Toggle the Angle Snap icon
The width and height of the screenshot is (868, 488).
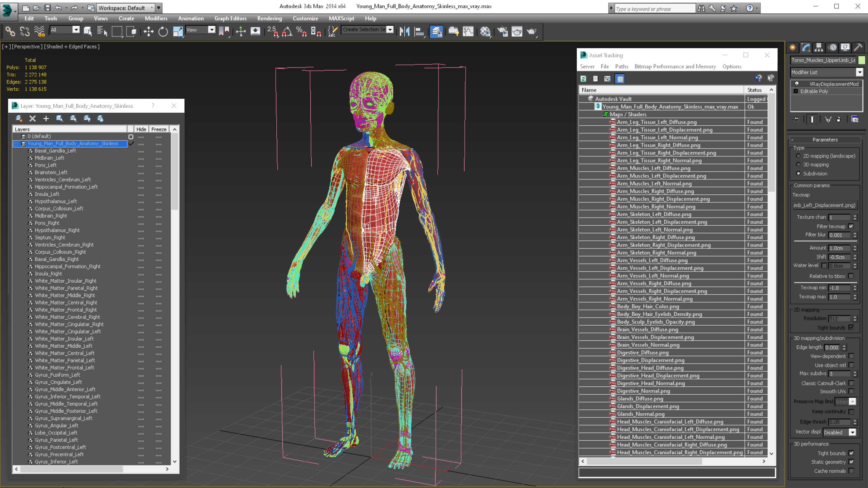tap(287, 31)
